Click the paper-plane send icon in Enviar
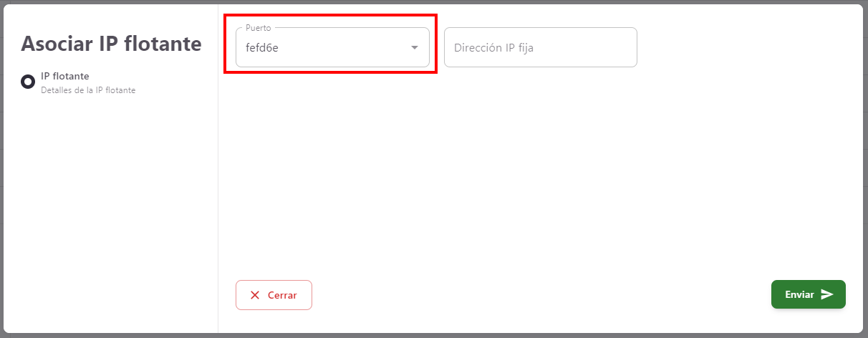The height and width of the screenshot is (338, 868). (x=827, y=294)
